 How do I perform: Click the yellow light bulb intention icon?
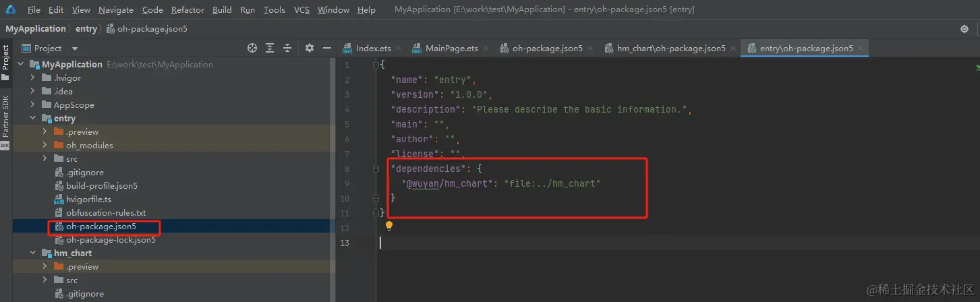[388, 227]
